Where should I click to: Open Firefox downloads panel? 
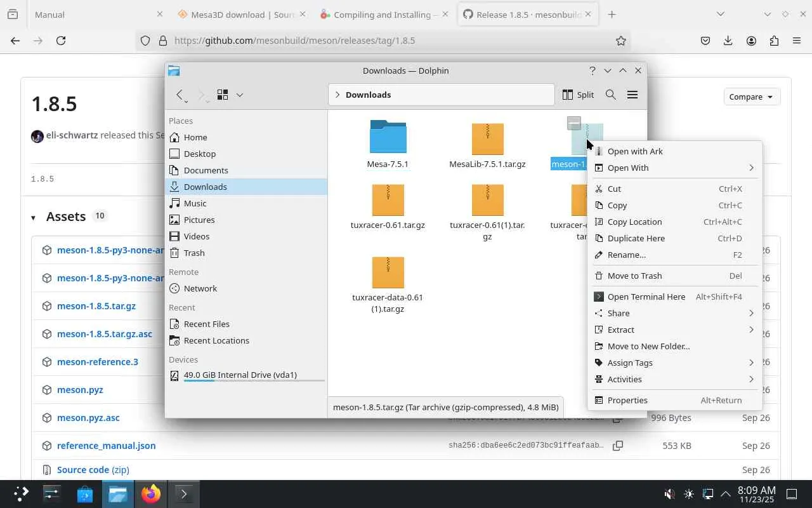[728, 41]
